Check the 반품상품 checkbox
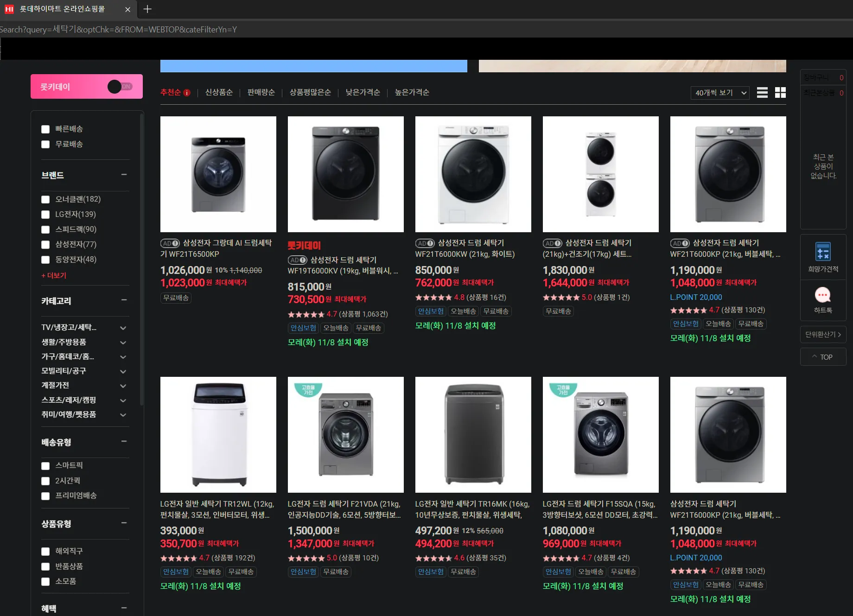 point(45,566)
